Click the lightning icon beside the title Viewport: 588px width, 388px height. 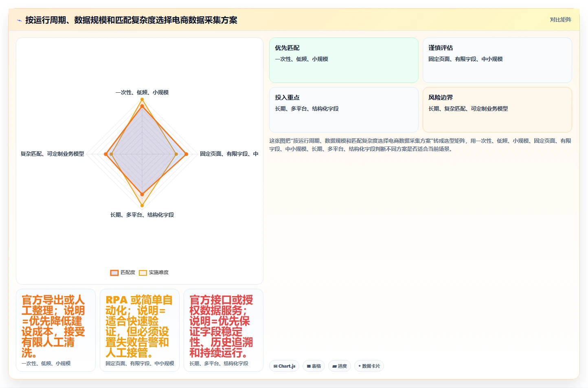(19, 20)
